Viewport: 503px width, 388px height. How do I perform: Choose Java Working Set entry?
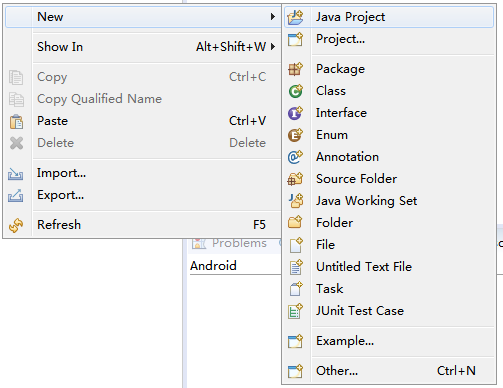389,201
